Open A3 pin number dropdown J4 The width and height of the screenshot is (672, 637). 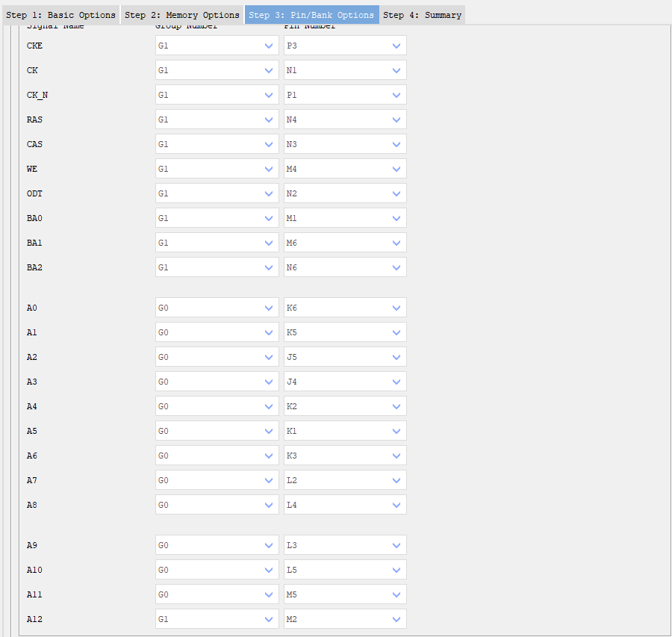(345, 382)
